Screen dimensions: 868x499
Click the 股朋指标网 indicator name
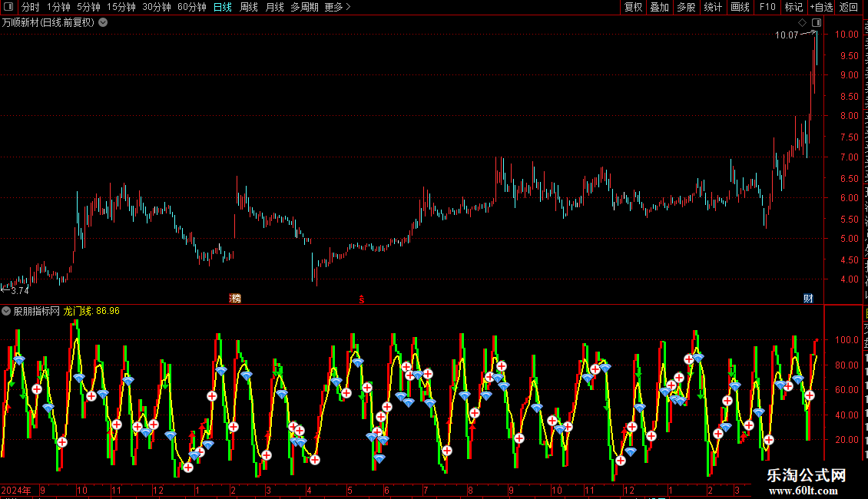[37, 311]
